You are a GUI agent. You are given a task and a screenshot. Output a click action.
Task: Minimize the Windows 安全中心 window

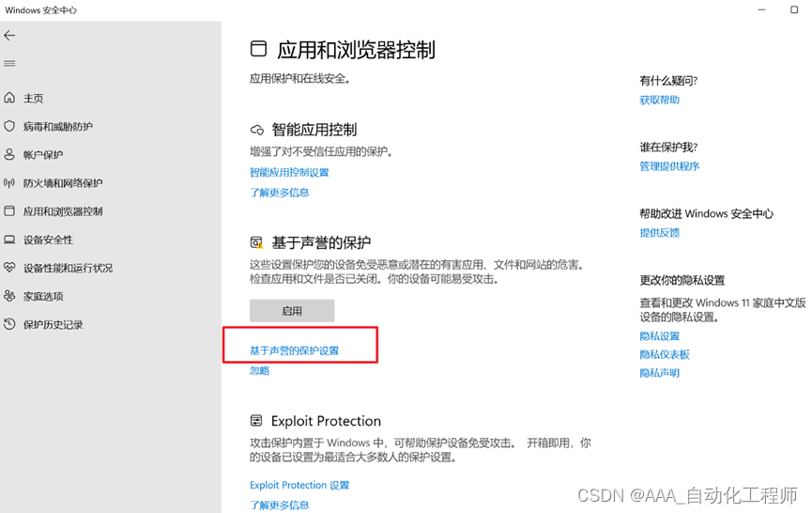761,9
